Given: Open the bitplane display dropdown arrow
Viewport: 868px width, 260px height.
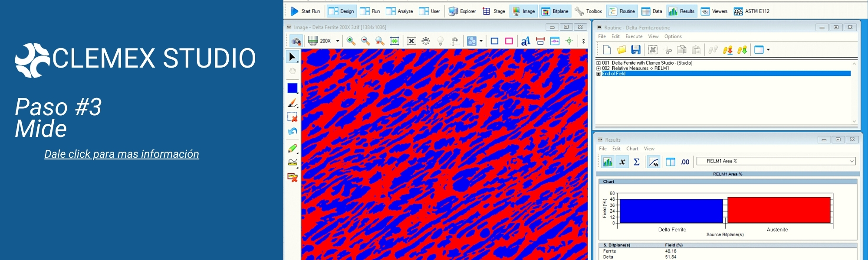Looking at the screenshot, I should (481, 41).
